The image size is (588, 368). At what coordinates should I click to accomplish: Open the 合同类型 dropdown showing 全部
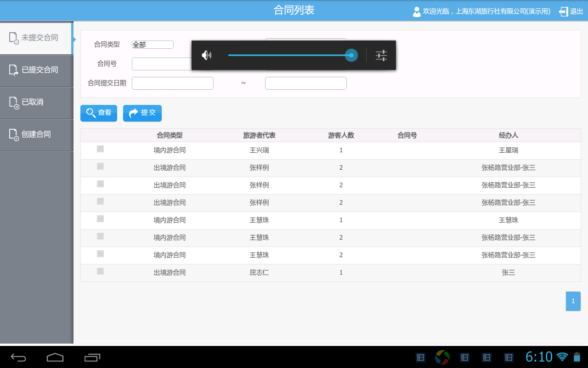click(x=153, y=45)
